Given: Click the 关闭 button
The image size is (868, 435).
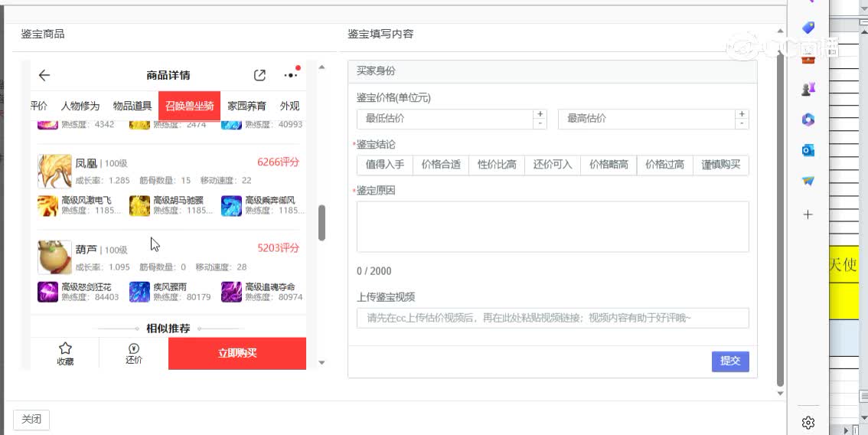Looking at the screenshot, I should (x=31, y=420).
